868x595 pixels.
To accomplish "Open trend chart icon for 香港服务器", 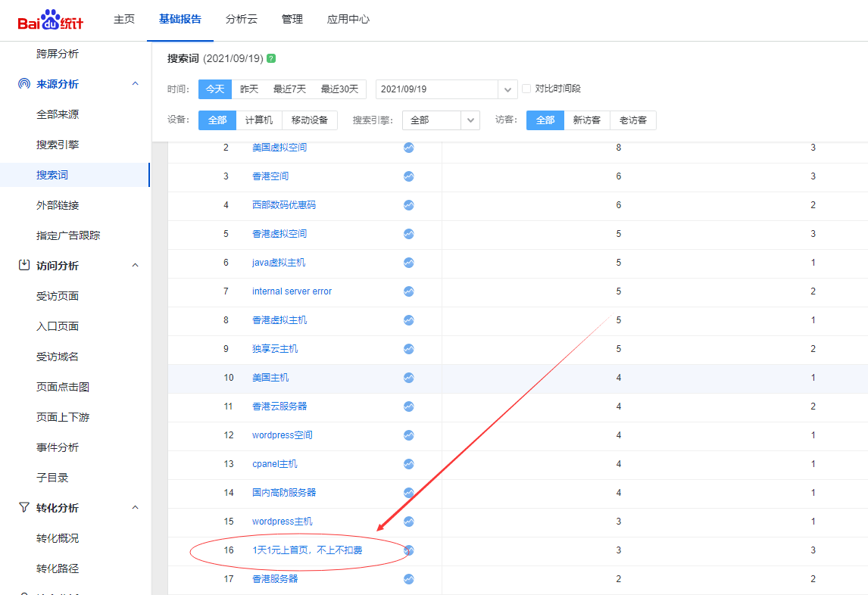I will 408,580.
